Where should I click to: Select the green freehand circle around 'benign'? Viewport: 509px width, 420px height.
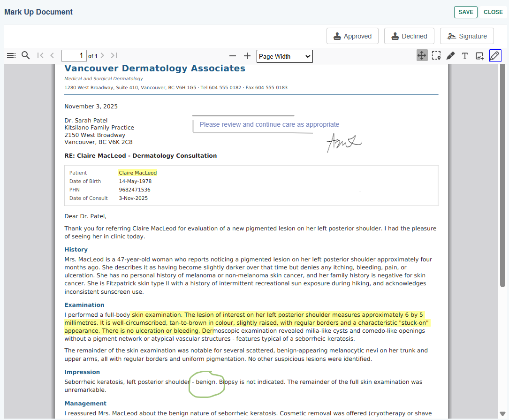[207, 384]
